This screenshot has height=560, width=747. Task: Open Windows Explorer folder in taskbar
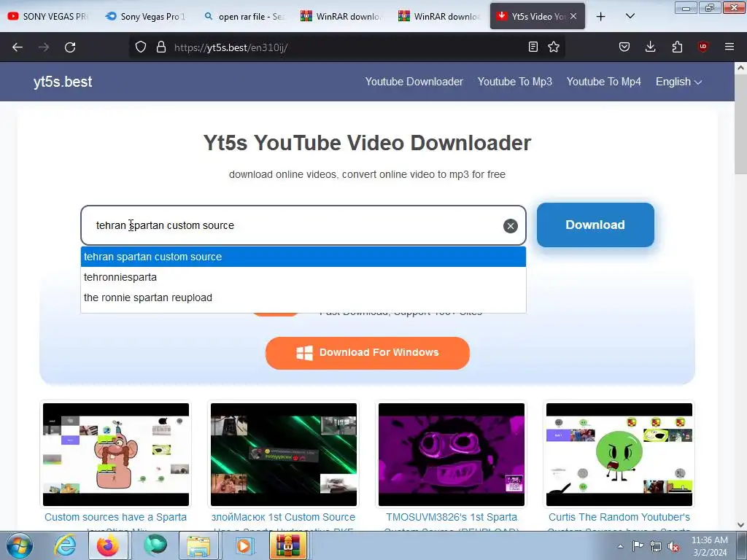click(198, 545)
